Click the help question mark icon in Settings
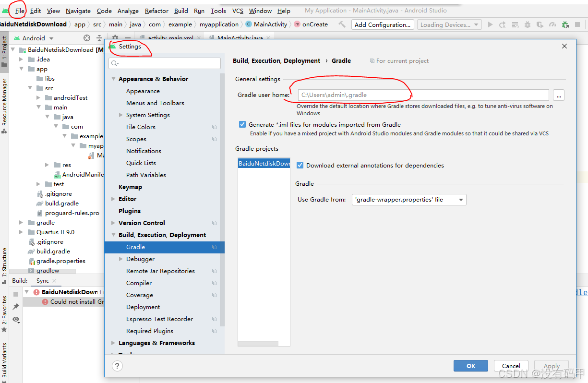Viewport: 588px width, 383px height. pyautogui.click(x=117, y=366)
